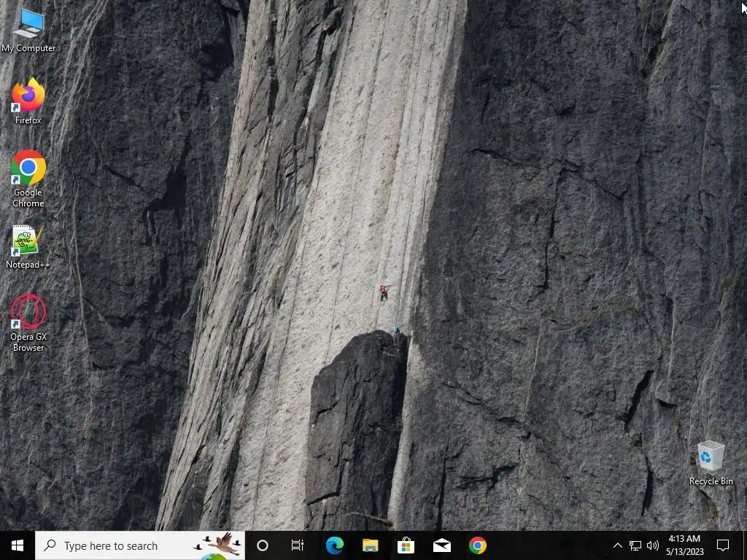Select the Google Chrome desktop shortcut

28,179
